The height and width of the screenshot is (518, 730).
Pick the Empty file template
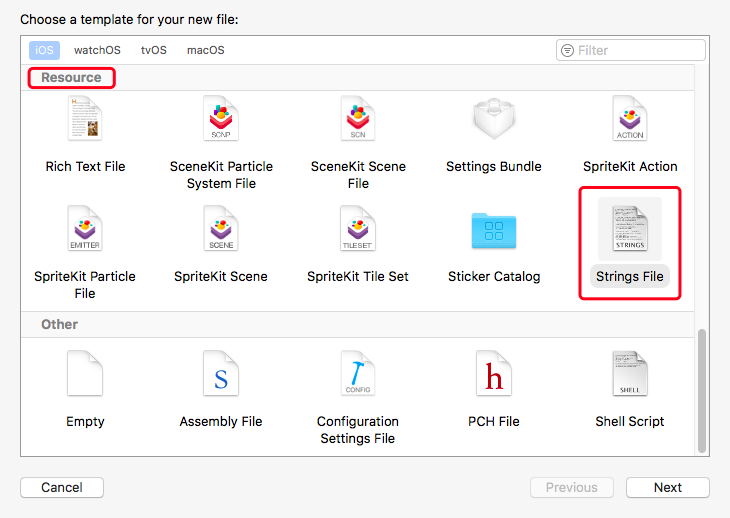85,375
